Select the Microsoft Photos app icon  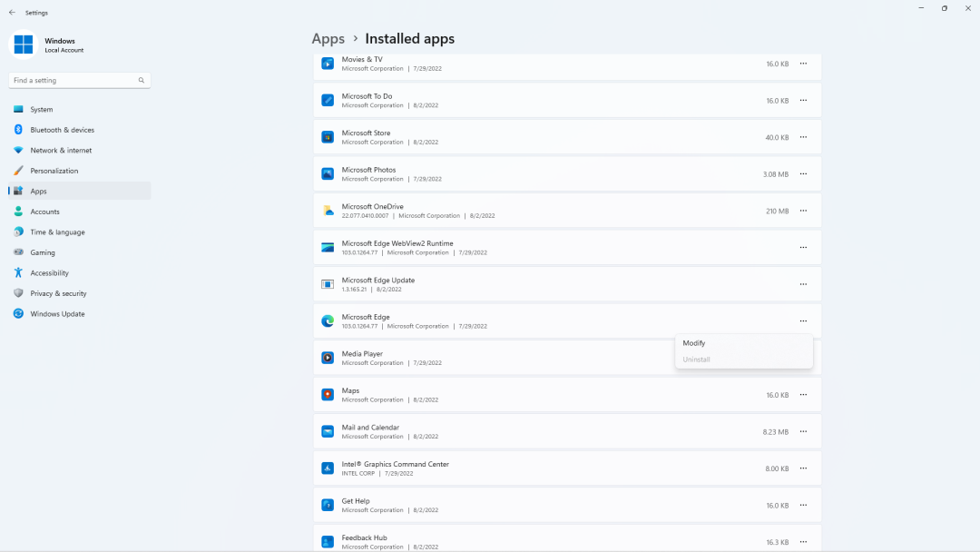pyautogui.click(x=327, y=173)
